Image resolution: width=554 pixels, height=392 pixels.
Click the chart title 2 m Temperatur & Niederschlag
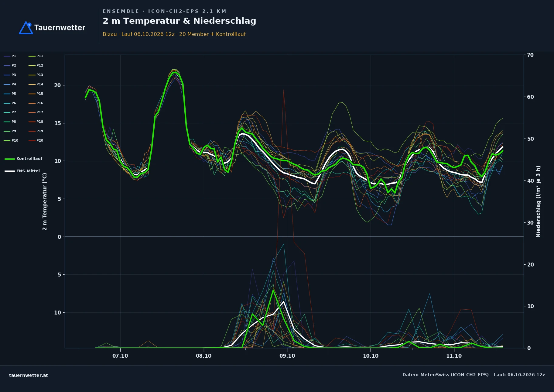(180, 21)
